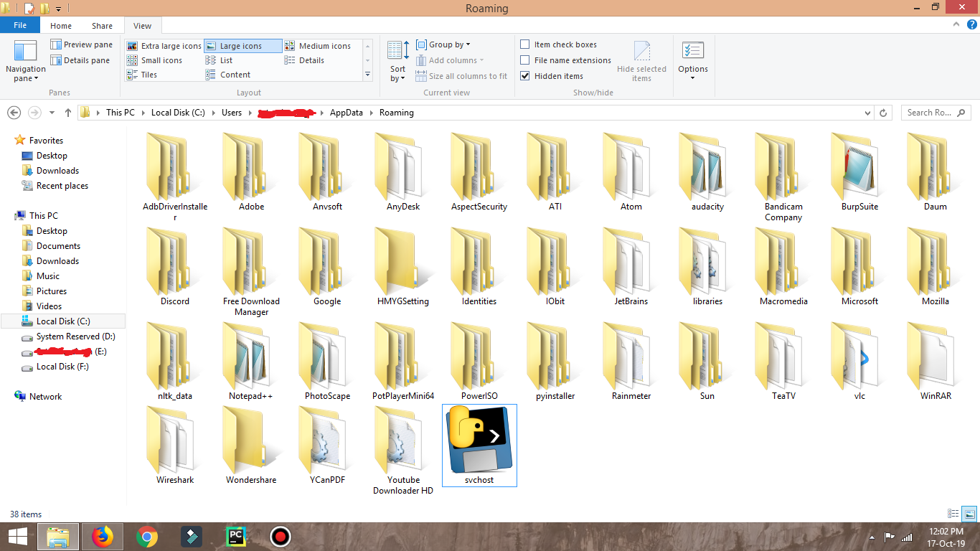The image size is (980, 551).
Task: Open the Group by dropdown
Action: pos(443,44)
